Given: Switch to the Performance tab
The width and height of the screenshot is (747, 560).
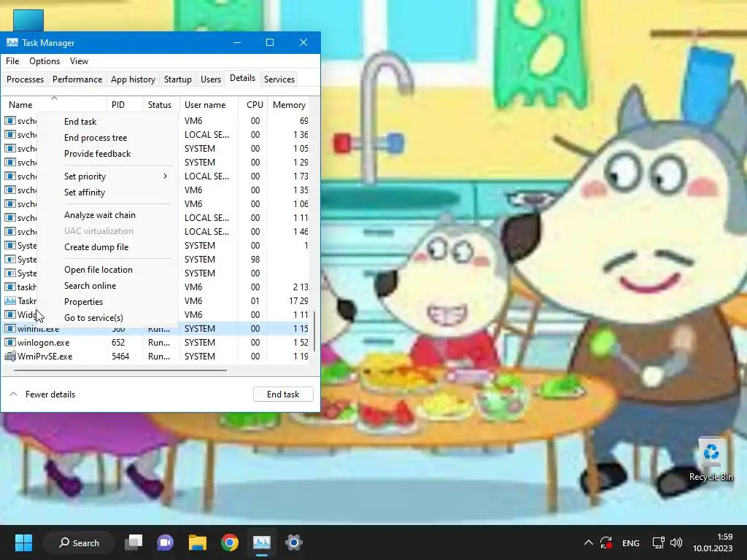Looking at the screenshot, I should point(77,79).
